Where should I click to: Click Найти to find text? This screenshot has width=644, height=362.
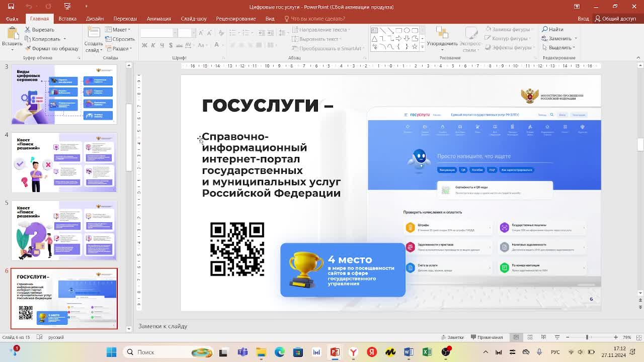tap(552, 30)
